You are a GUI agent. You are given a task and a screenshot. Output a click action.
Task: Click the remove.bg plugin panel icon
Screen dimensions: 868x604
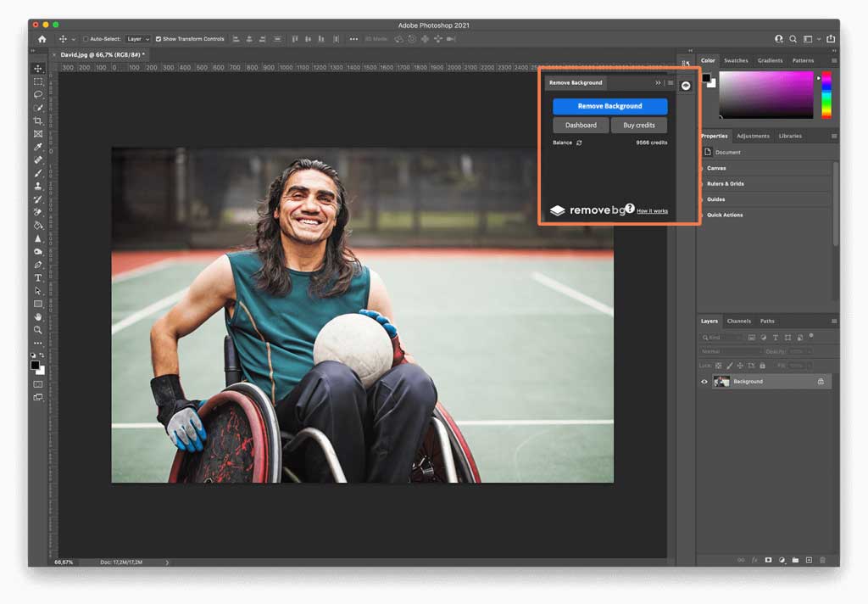[x=685, y=86]
